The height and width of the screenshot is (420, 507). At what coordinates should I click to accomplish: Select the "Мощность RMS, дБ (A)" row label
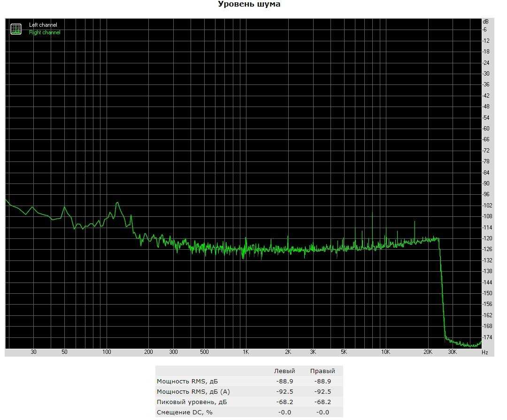tap(193, 392)
